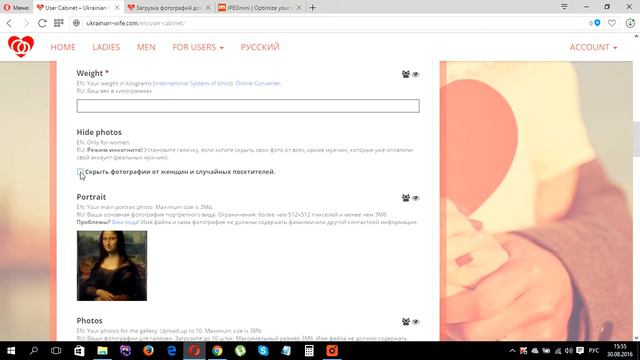
Task: Open the Opera Меню button
Action: [x=16, y=7]
